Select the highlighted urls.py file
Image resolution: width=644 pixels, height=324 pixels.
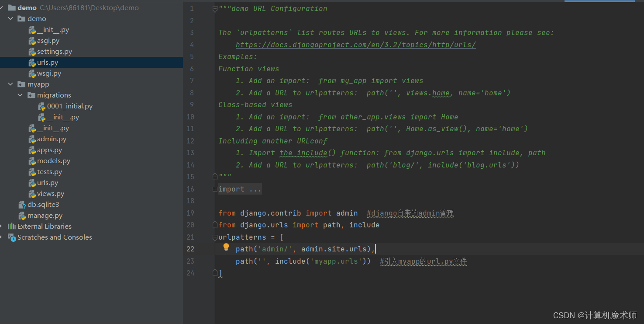click(91, 63)
